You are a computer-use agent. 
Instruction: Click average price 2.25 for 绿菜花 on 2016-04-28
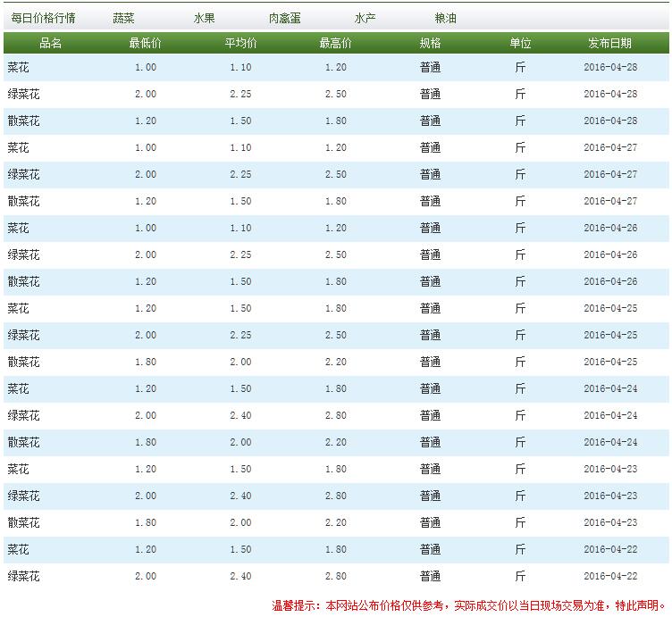click(x=241, y=94)
